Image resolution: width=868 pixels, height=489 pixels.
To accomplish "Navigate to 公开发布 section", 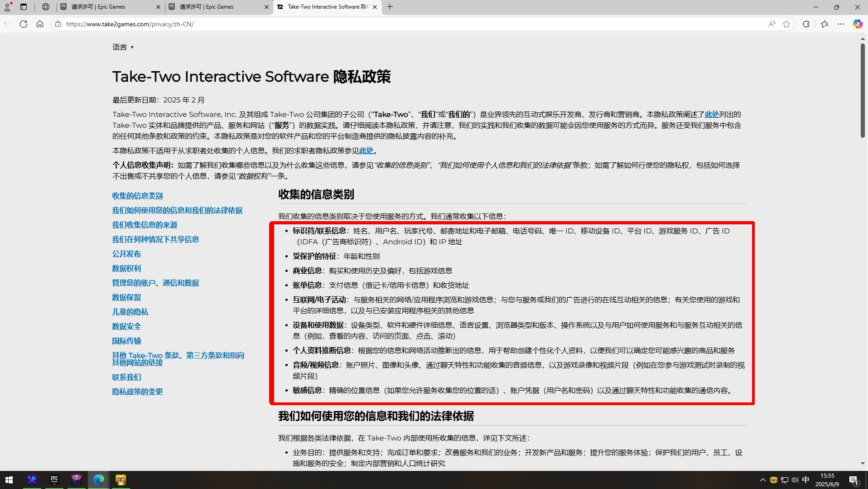I will [126, 254].
